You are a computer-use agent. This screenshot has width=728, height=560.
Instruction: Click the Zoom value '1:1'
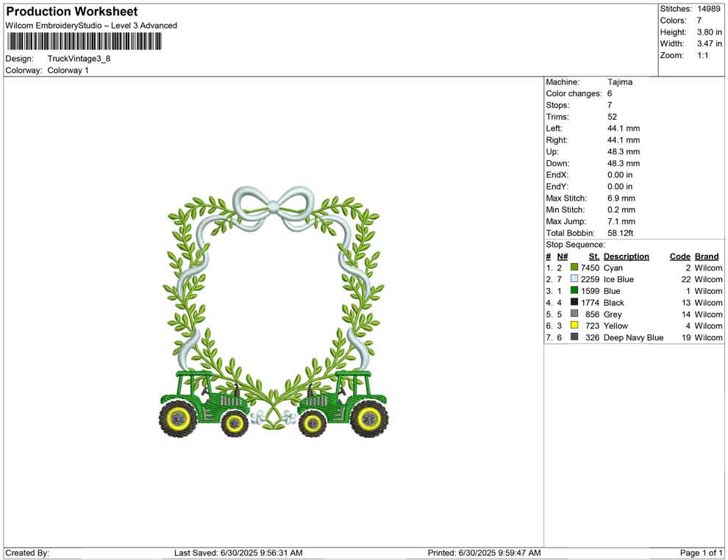[703, 55]
